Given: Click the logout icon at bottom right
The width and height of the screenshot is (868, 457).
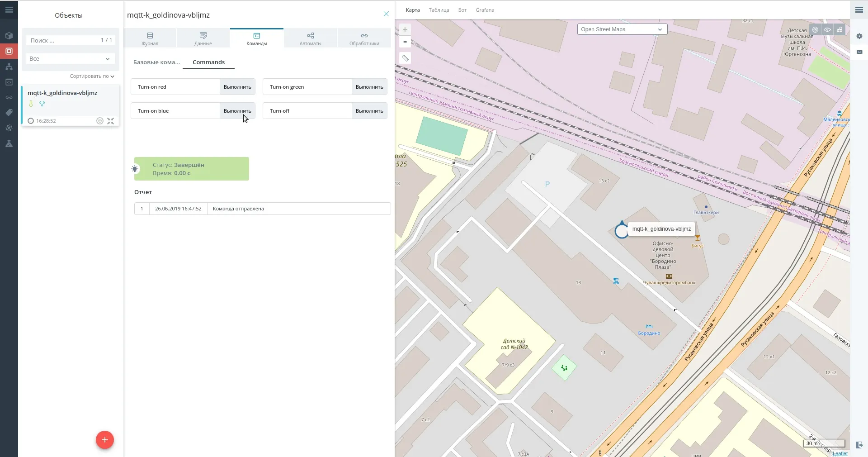Looking at the screenshot, I should tap(859, 445).
